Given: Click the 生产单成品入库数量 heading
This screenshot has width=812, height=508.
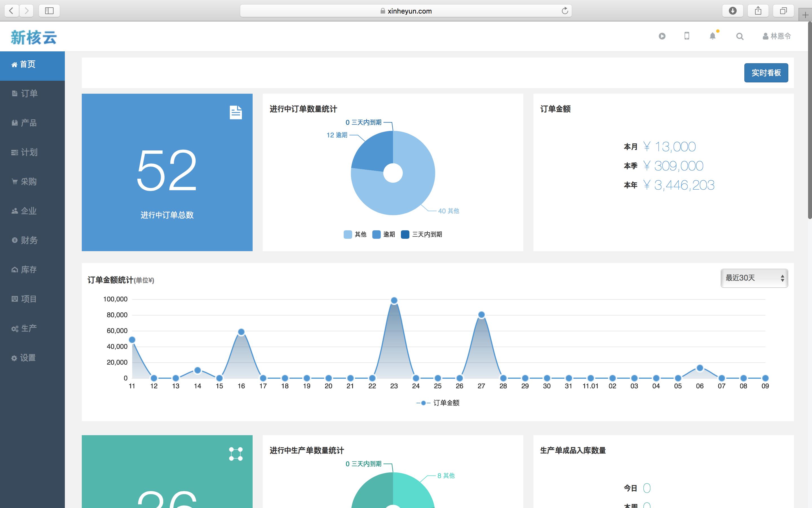Looking at the screenshot, I should pos(573,450).
